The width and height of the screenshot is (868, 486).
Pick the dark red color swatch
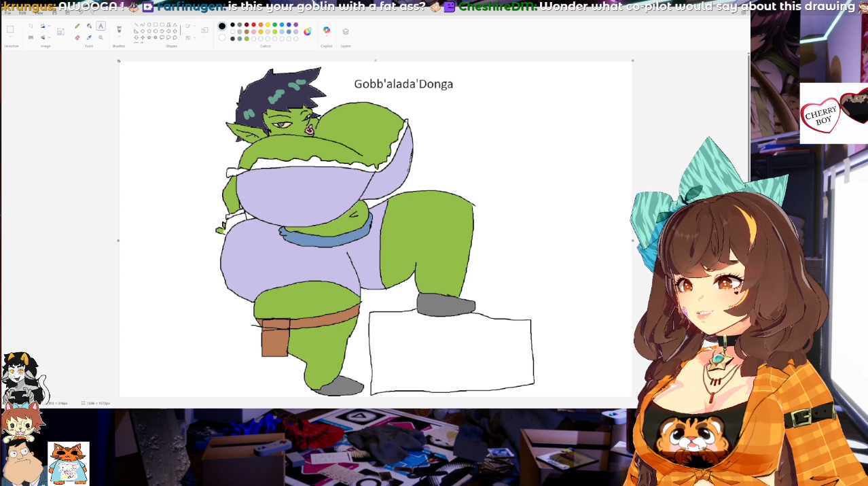click(247, 24)
